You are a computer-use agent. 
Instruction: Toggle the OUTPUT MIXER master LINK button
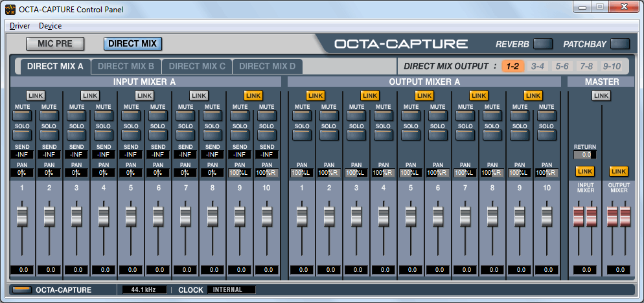pos(619,171)
